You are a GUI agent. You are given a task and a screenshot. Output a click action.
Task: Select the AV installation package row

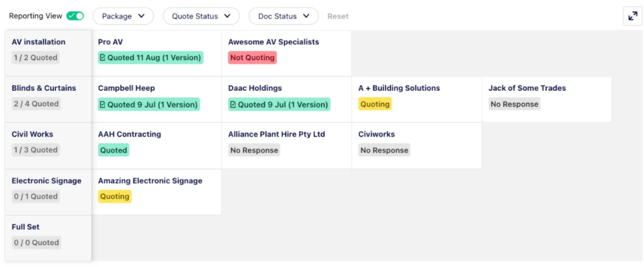pyautogui.click(x=48, y=53)
